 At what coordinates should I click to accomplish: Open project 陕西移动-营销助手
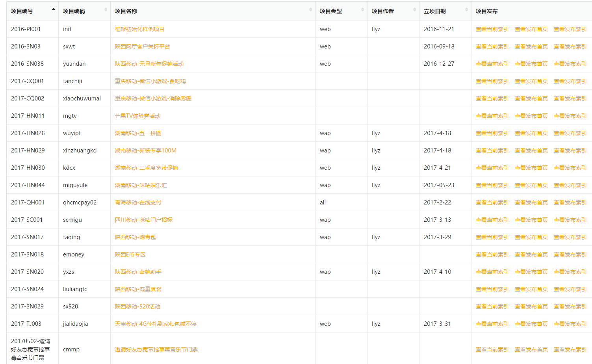click(x=138, y=272)
